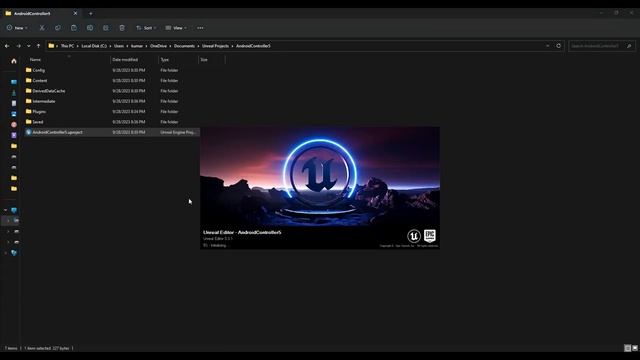Open the New dropdown menu
This screenshot has height=360, width=640.
coord(17,28)
